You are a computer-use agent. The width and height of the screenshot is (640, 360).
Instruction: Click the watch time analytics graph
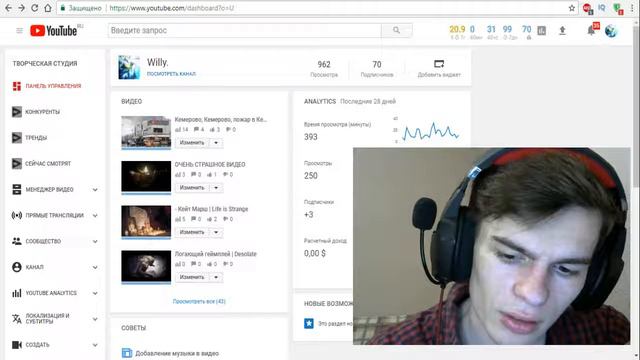(430, 131)
